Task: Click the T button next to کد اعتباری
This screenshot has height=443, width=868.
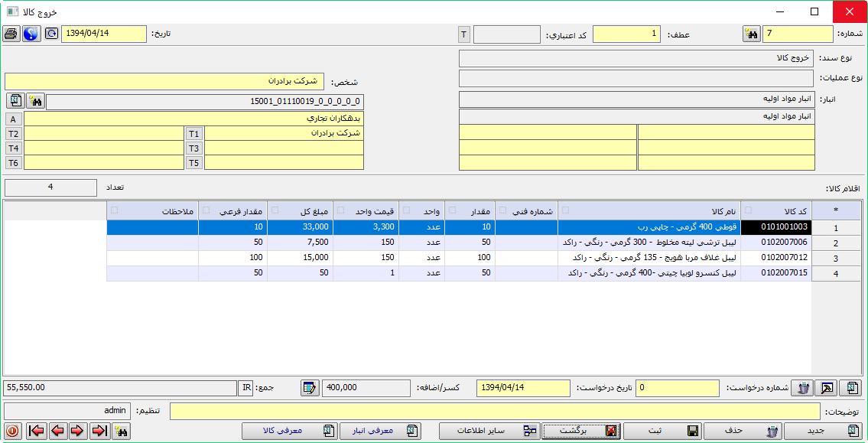Action: point(463,34)
